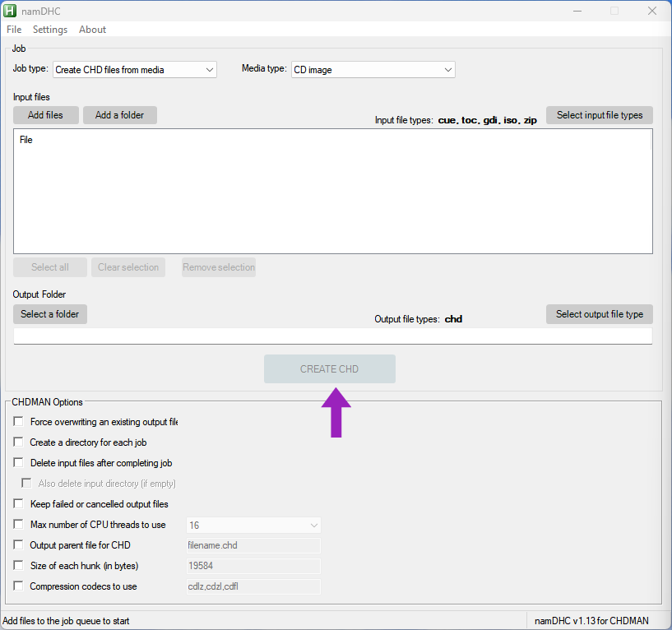Screen dimensions: 672x630
Task: Click the Add files button
Action: point(46,115)
